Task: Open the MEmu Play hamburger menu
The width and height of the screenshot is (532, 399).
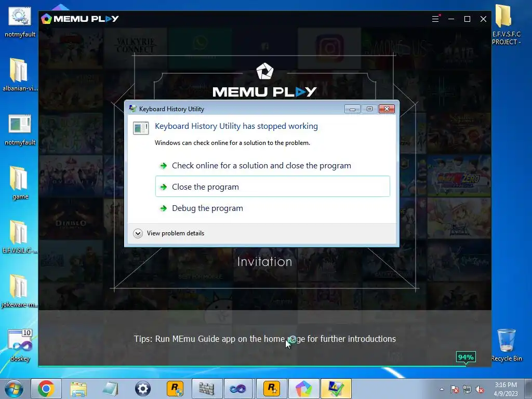Action: coord(436,19)
